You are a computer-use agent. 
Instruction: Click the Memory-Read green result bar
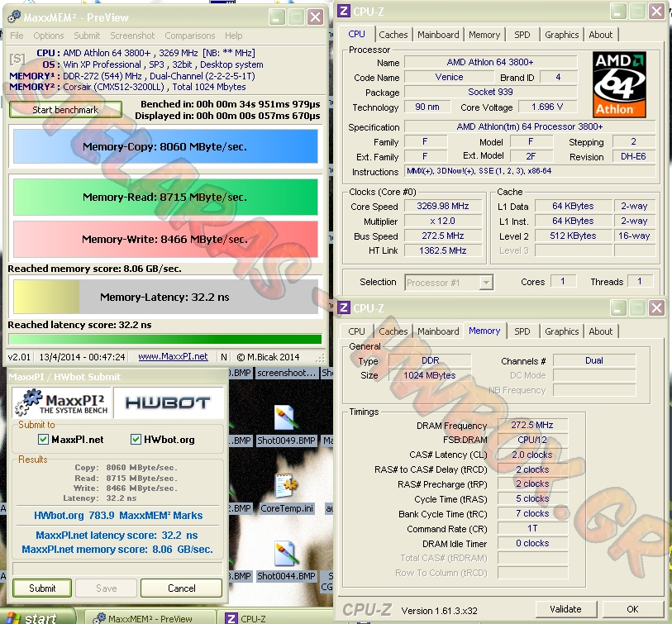[165, 198]
